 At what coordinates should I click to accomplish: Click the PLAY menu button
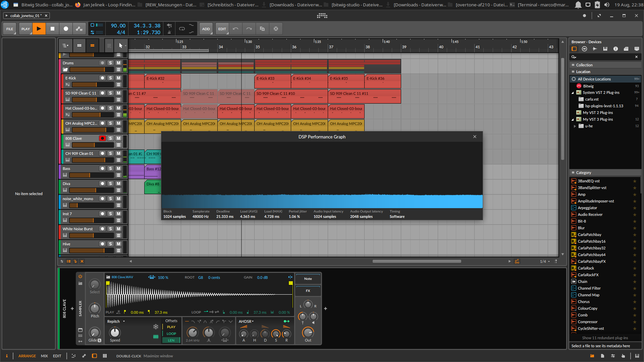(x=25, y=29)
